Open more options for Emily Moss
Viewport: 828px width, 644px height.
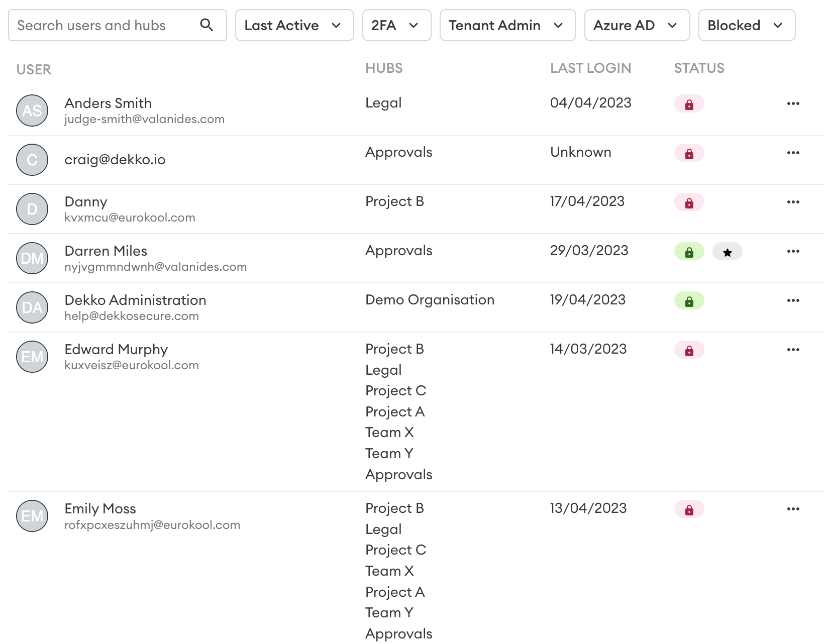pos(793,509)
